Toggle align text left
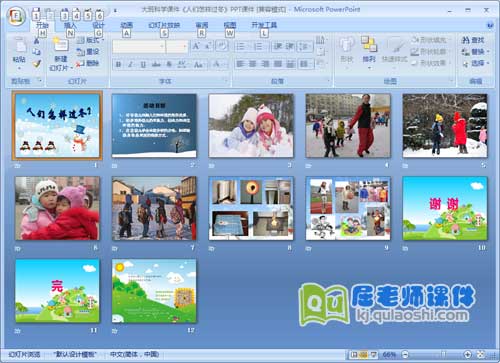500x363 pixels. (240, 64)
